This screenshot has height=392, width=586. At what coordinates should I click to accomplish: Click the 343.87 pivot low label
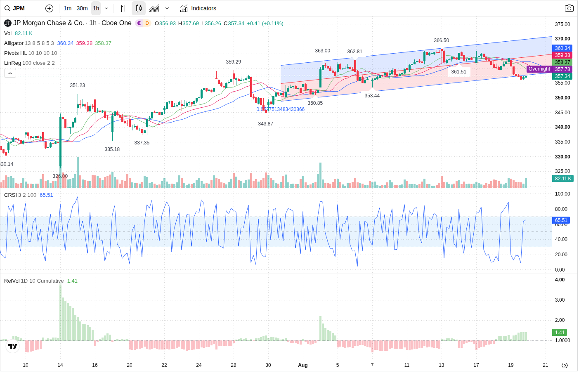[266, 124]
